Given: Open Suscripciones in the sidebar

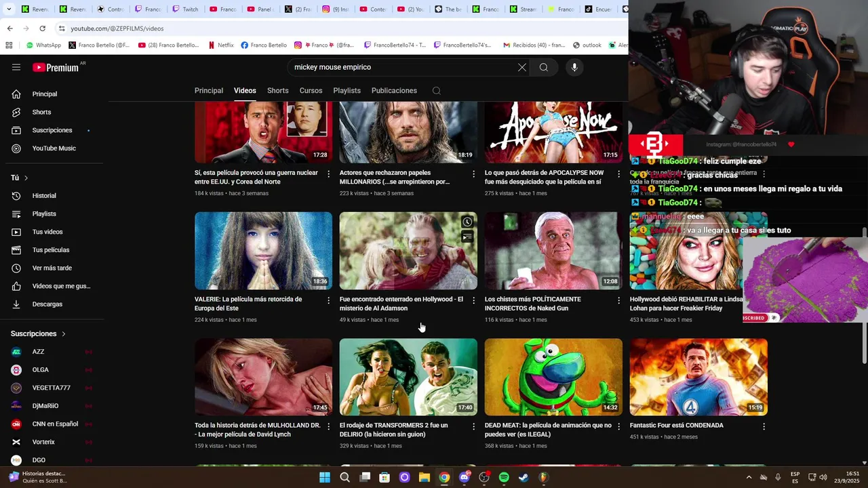Looking at the screenshot, I should pos(54,130).
